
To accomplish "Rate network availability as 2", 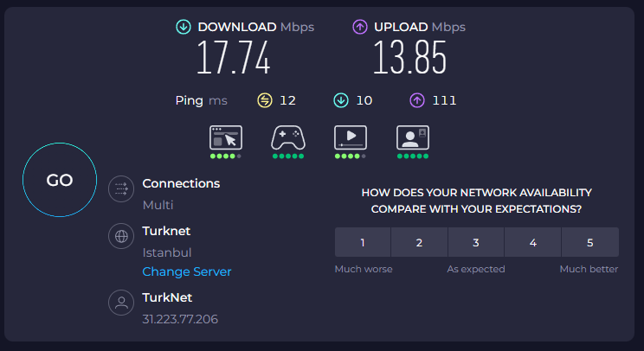I will pos(419,242).
